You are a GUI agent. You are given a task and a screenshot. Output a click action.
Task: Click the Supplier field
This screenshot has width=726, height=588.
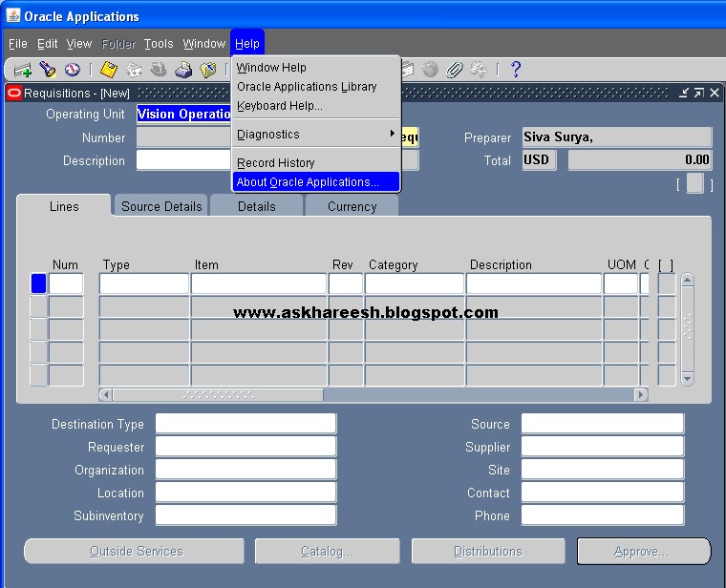pyautogui.click(x=603, y=447)
